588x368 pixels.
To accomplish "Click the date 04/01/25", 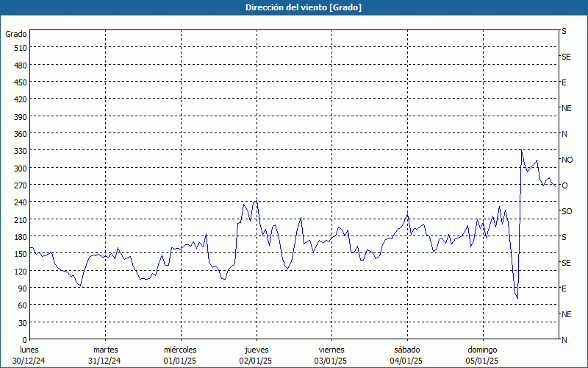I will 406,361.
